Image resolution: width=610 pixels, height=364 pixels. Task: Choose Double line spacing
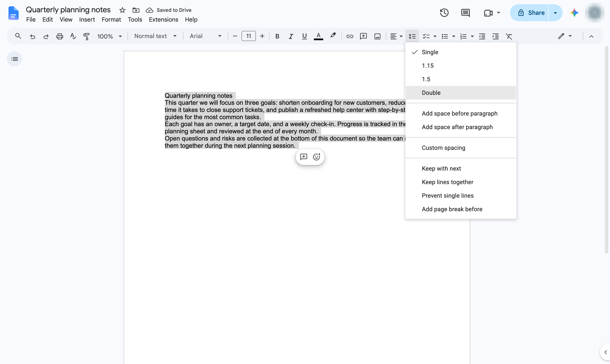[x=461, y=93]
